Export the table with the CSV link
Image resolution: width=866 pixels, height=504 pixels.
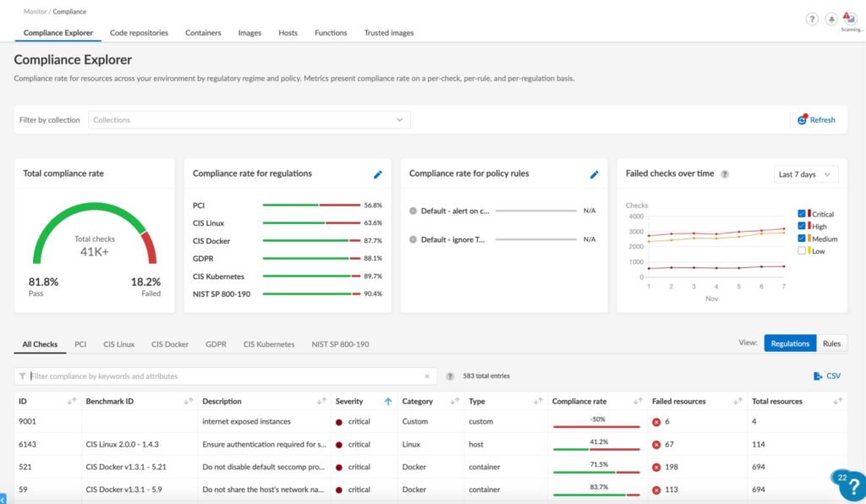(827, 376)
